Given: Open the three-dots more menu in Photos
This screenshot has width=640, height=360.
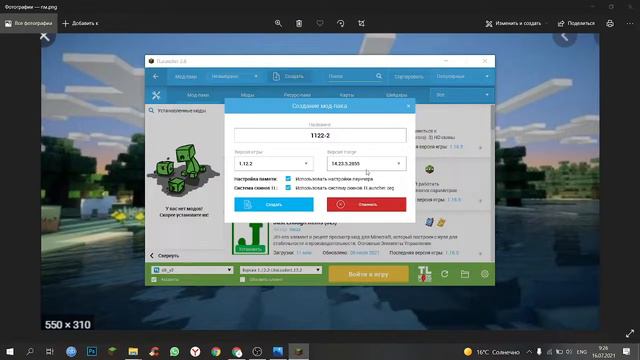Looking at the screenshot, I should 630,23.
